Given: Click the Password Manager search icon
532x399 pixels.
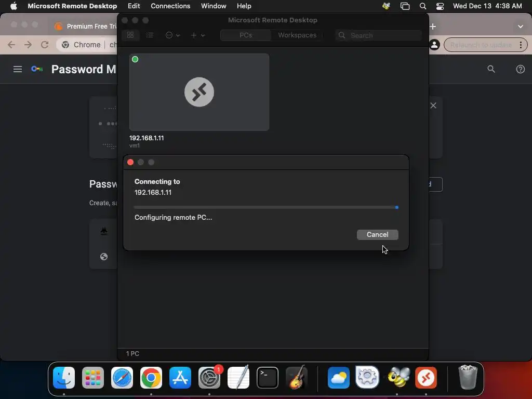Looking at the screenshot, I should 491,69.
